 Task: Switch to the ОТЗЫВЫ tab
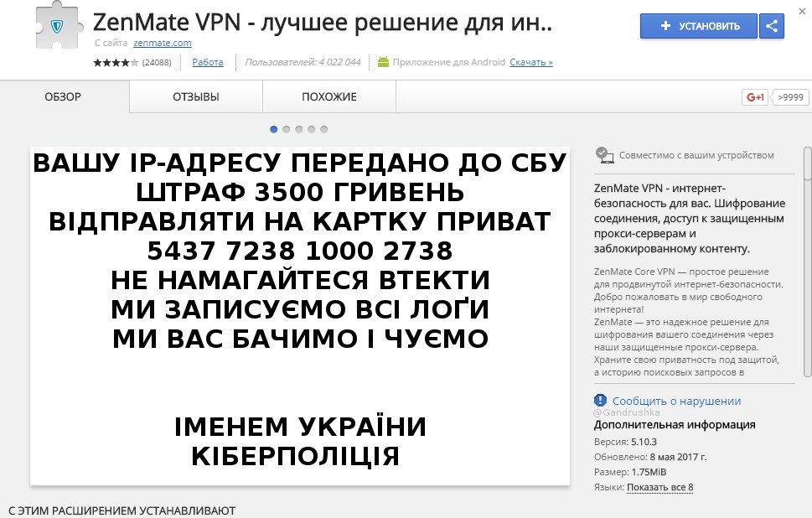[x=196, y=97]
